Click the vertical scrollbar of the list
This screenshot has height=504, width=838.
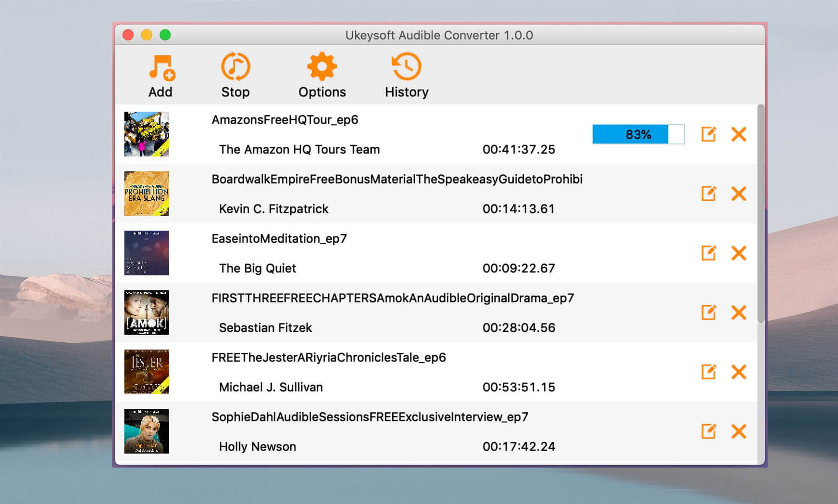(760, 214)
